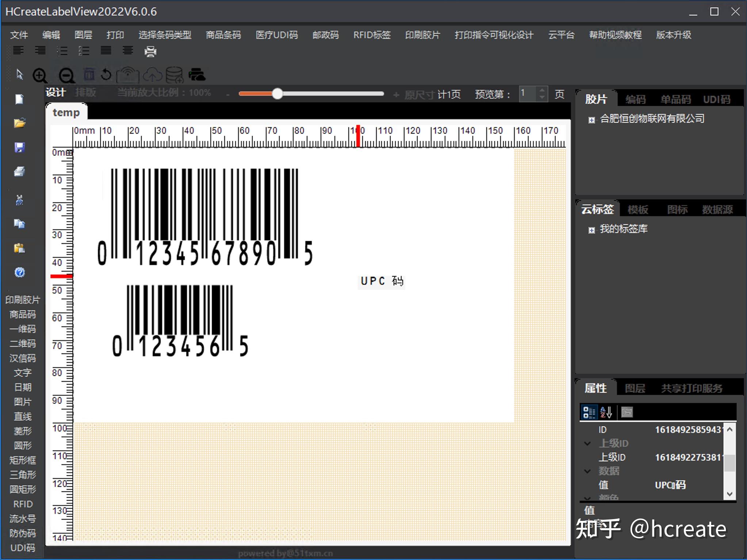The width and height of the screenshot is (747, 560).
Task: Select the temp document tab
Action: click(x=66, y=112)
